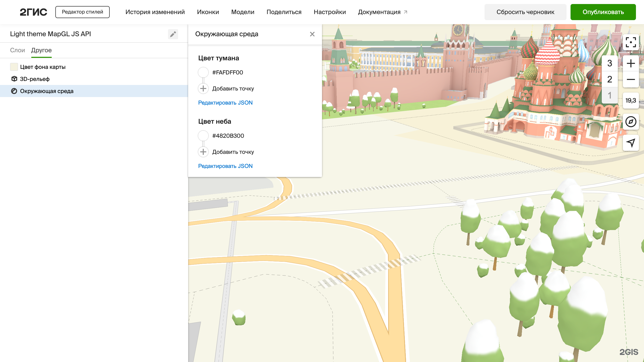This screenshot has width=644, height=362.
Task: Open fog color swatch #FAFDFF00
Action: (x=203, y=72)
